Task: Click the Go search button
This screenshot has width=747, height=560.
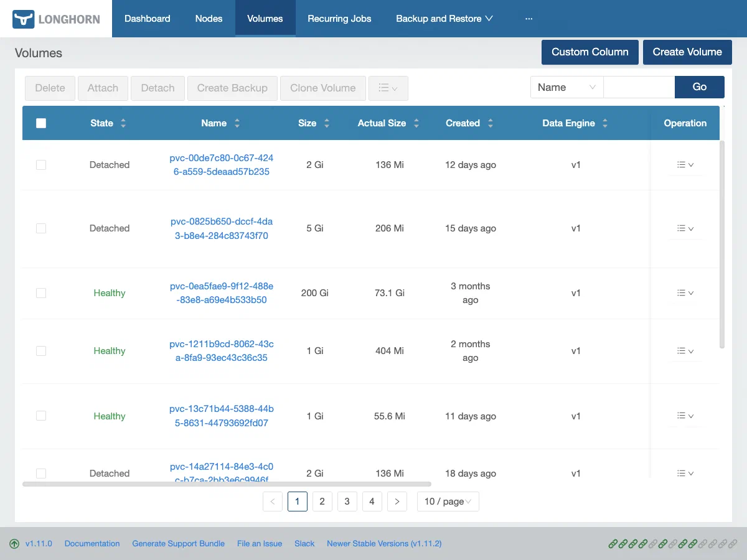Action: click(700, 87)
